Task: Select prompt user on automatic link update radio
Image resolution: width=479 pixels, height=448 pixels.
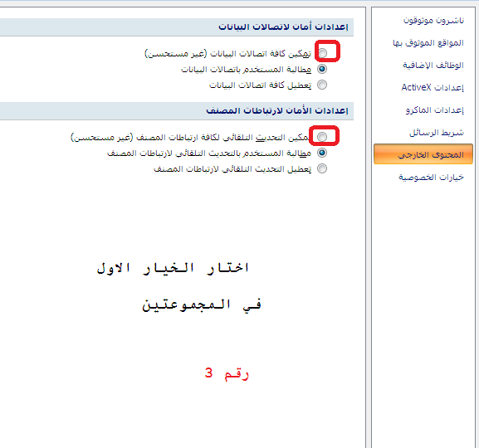Action: pyautogui.click(x=322, y=153)
